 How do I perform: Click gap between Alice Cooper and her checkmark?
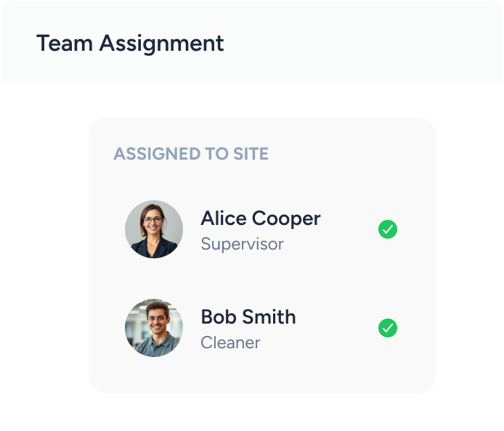[x=349, y=230]
